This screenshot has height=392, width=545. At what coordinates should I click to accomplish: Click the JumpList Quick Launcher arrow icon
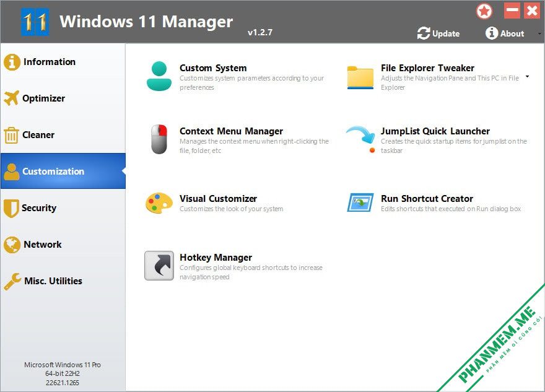pos(361,139)
